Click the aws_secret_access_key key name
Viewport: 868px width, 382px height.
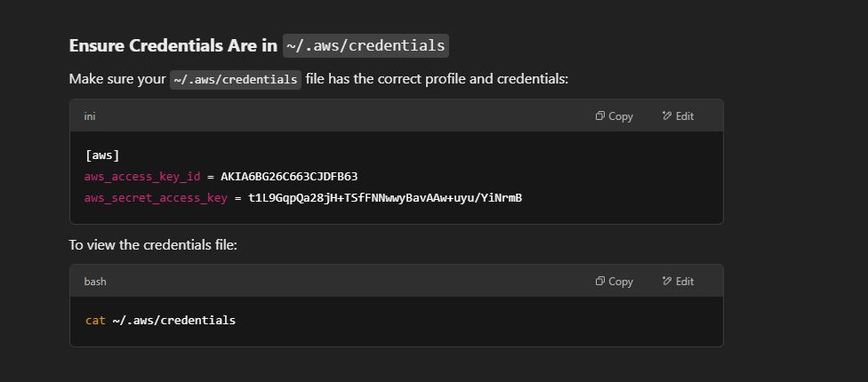coord(156,198)
